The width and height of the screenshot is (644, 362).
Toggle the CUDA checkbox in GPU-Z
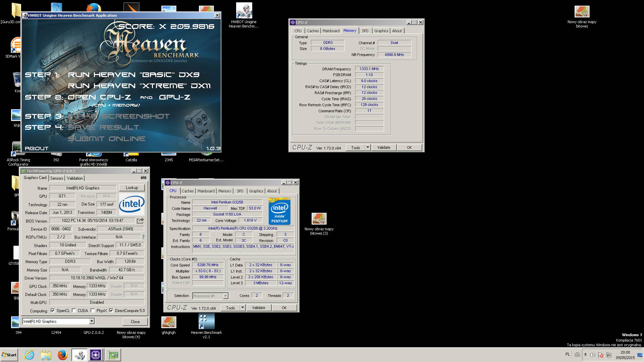click(x=74, y=311)
